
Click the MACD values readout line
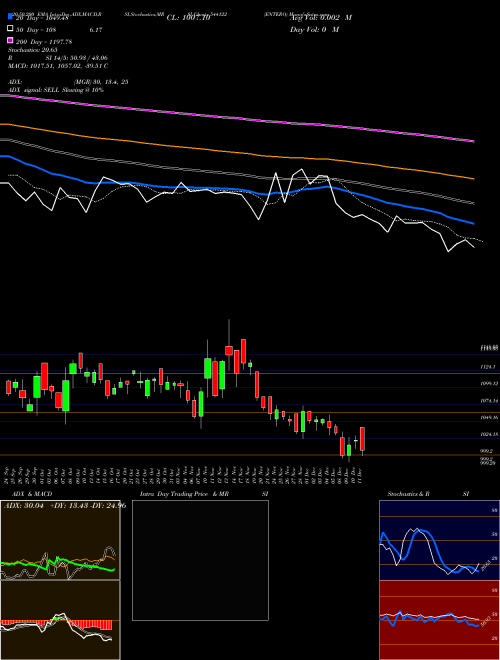tap(58, 66)
